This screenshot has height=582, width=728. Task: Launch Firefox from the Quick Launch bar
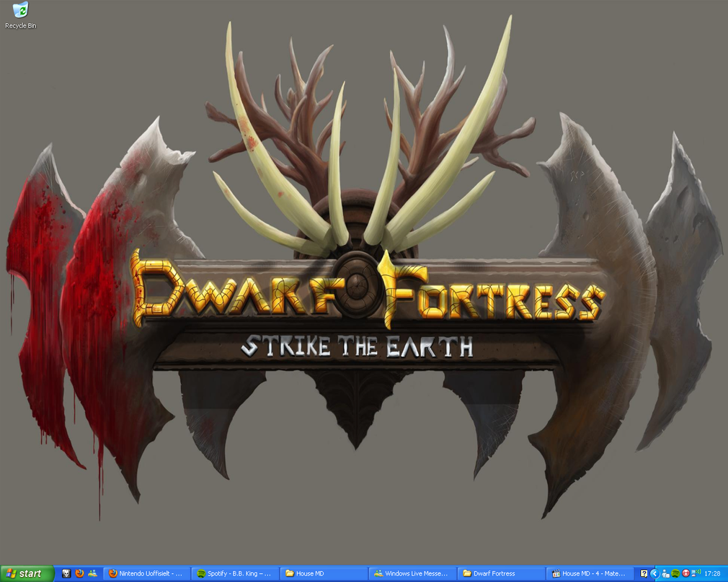coord(79,573)
